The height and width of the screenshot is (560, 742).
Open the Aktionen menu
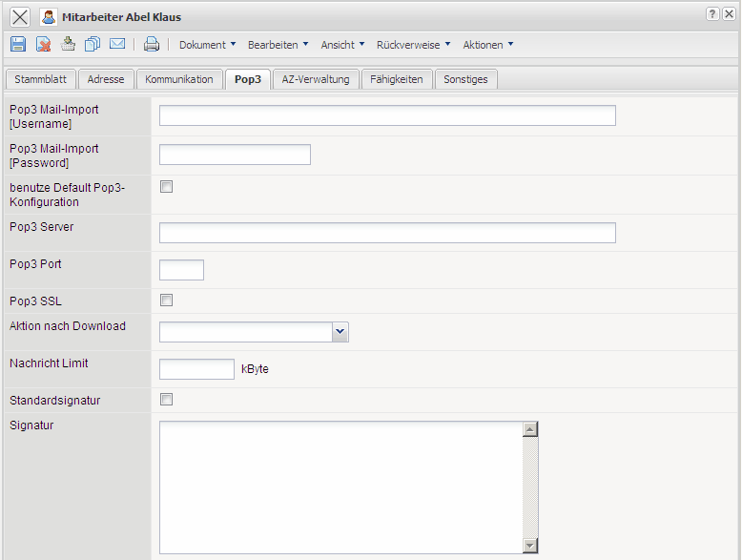click(487, 45)
